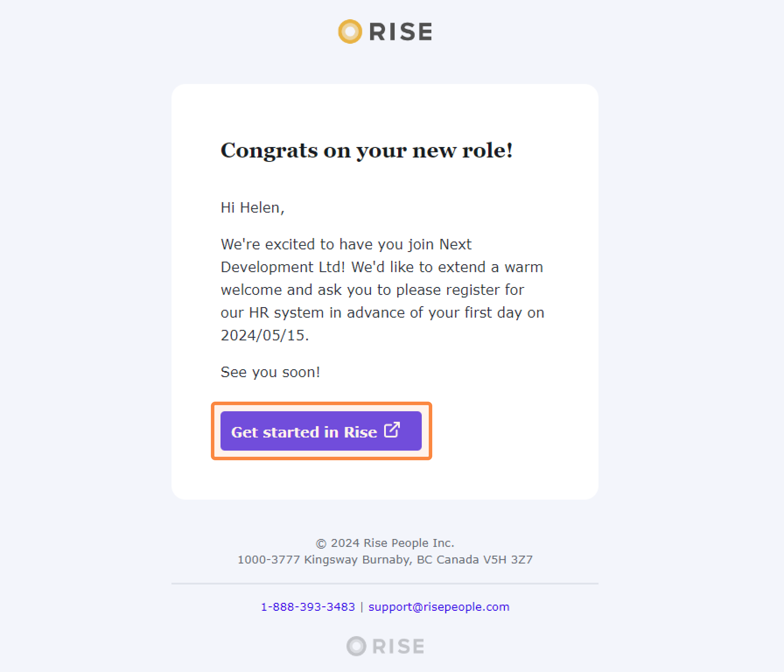784x672 pixels.
Task: Click the Next Development Ltd company name
Action: 346,255
